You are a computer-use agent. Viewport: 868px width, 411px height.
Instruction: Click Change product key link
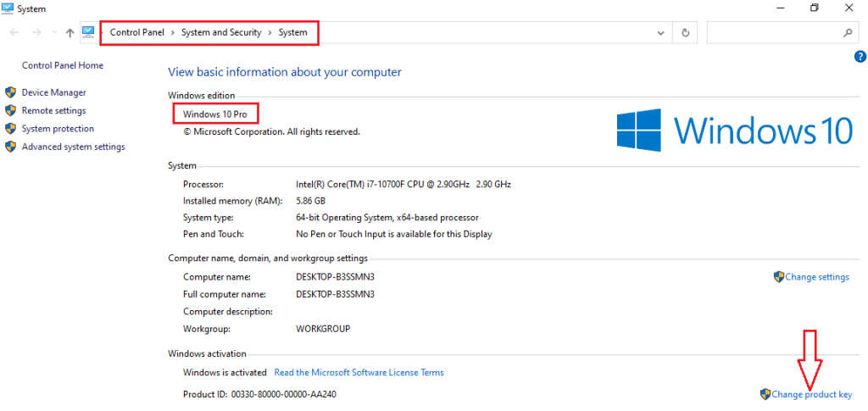(x=811, y=395)
